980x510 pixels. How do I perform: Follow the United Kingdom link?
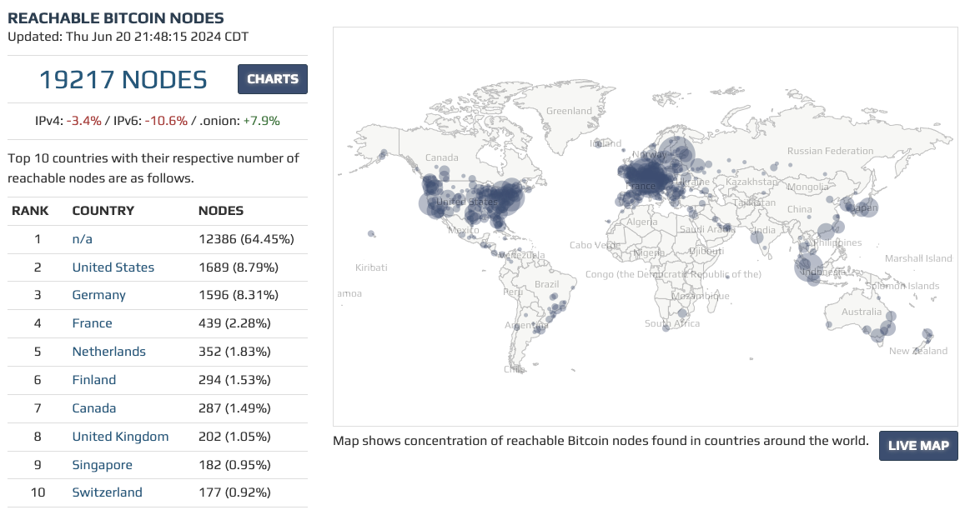coord(120,437)
